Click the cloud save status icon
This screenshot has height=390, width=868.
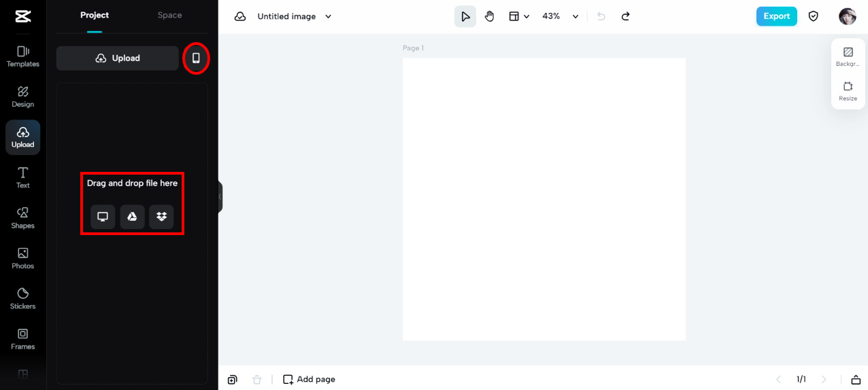240,16
